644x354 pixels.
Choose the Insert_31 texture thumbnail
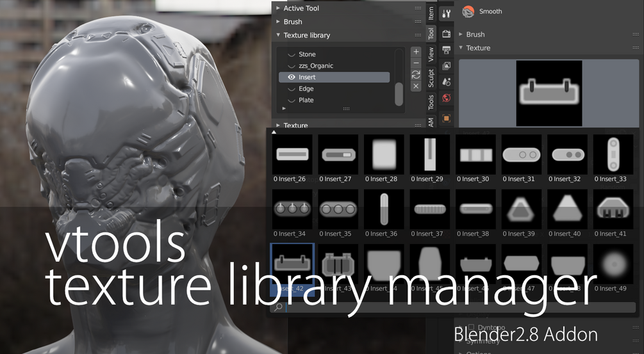click(x=522, y=155)
